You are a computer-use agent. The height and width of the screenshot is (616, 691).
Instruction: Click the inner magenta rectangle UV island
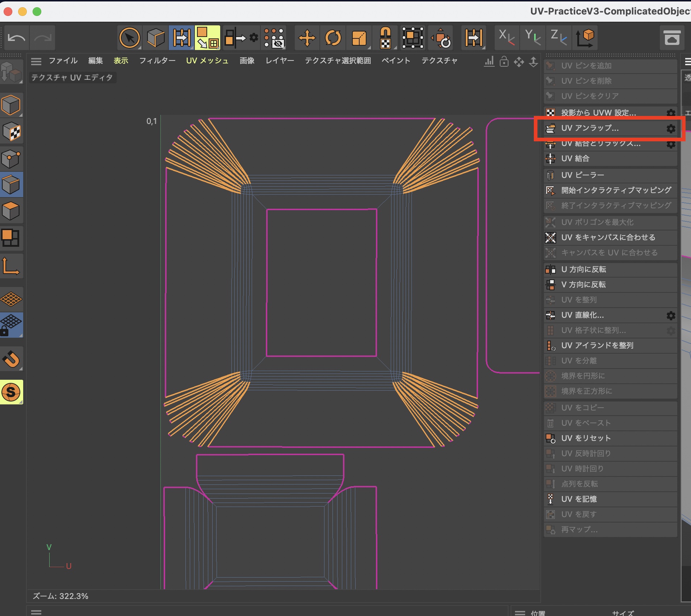321,283
